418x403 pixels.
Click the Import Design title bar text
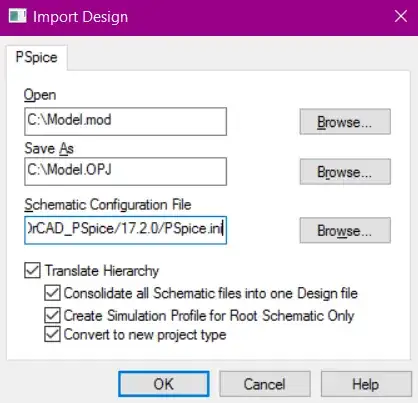click(x=80, y=17)
